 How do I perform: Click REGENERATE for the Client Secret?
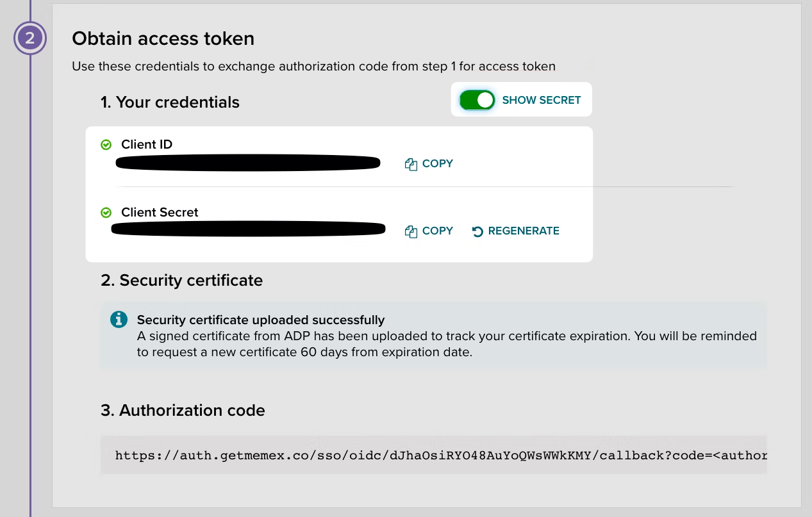[x=523, y=231]
